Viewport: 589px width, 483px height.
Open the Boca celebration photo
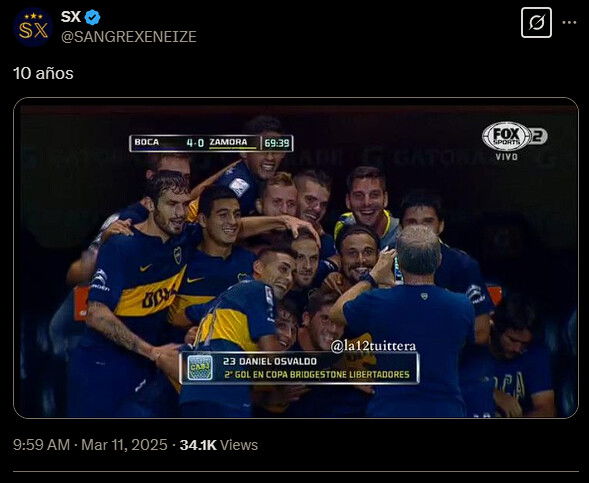(x=296, y=258)
